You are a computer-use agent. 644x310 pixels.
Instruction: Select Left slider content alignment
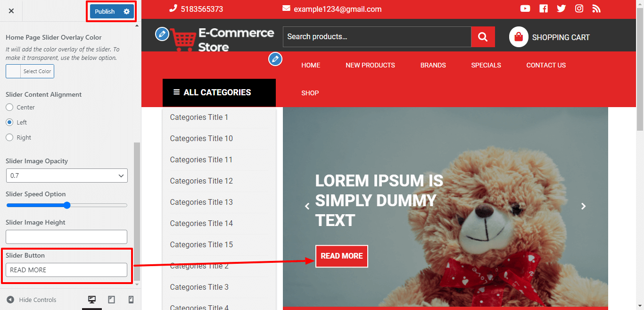[9, 122]
